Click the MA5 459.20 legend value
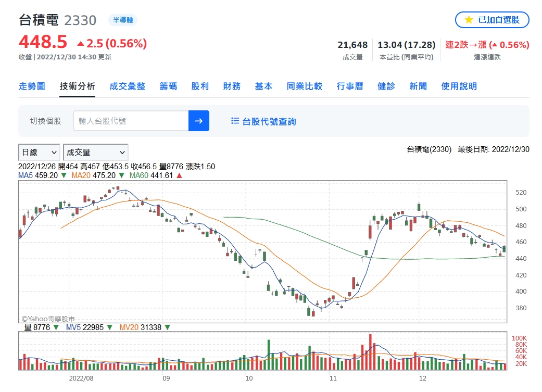 point(38,175)
